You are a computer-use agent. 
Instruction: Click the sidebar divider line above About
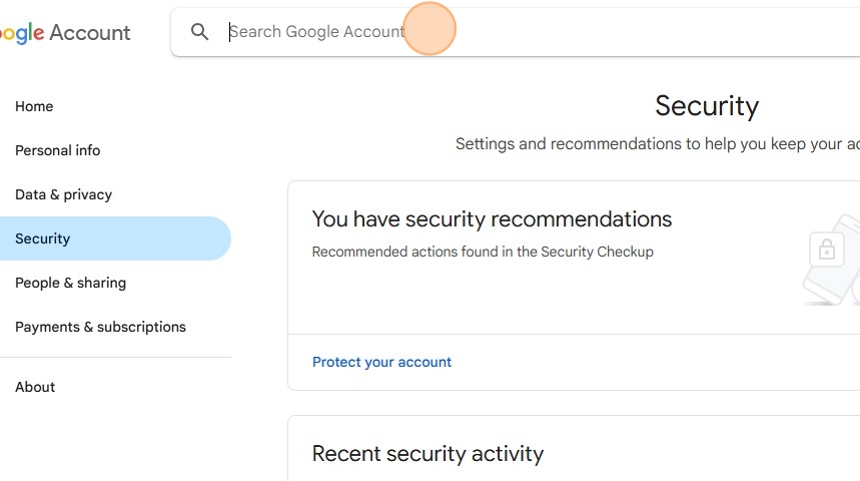tap(115, 357)
